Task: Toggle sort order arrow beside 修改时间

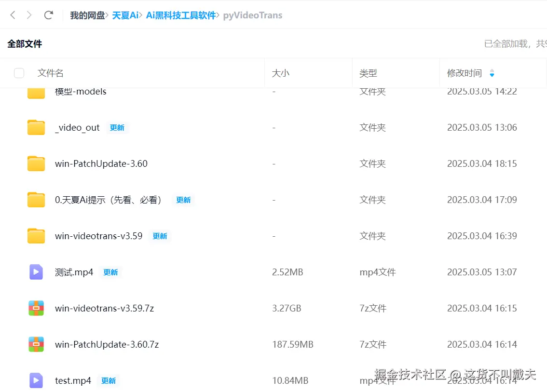Action: point(492,73)
